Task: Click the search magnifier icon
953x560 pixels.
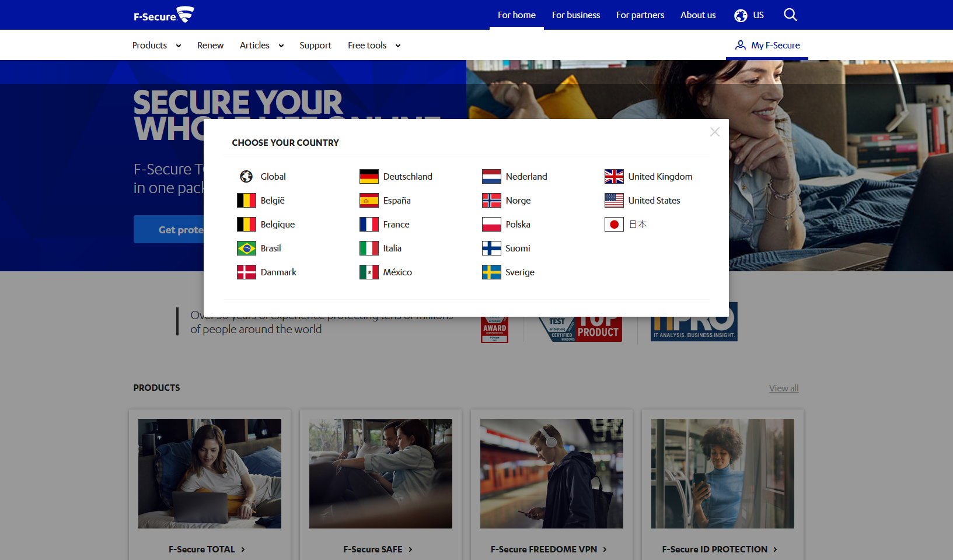Action: point(790,15)
